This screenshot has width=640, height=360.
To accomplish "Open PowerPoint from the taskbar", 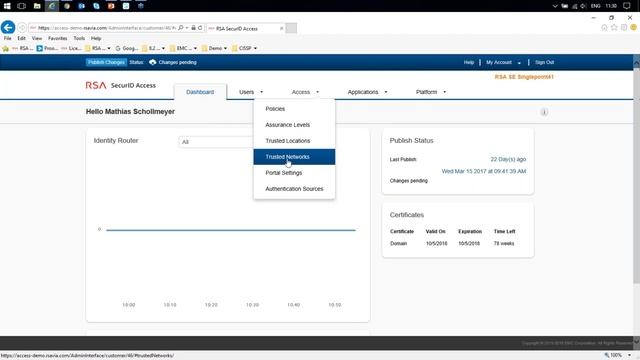I will pos(111,6).
